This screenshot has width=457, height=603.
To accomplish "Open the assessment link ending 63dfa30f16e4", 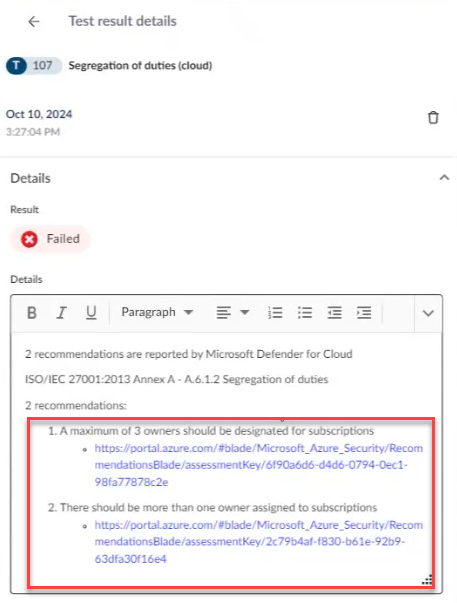I will (x=259, y=542).
